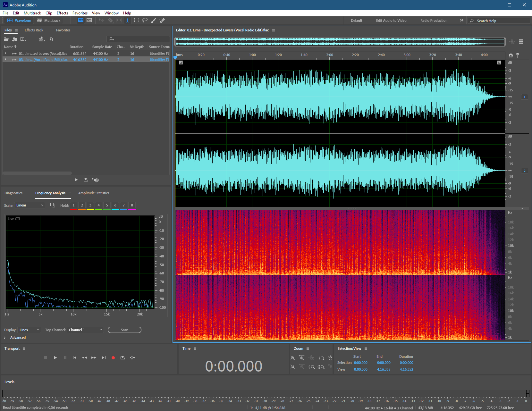Toggle loop preview in Files panel
Viewport: 532px width, 411px height.
tap(86, 180)
